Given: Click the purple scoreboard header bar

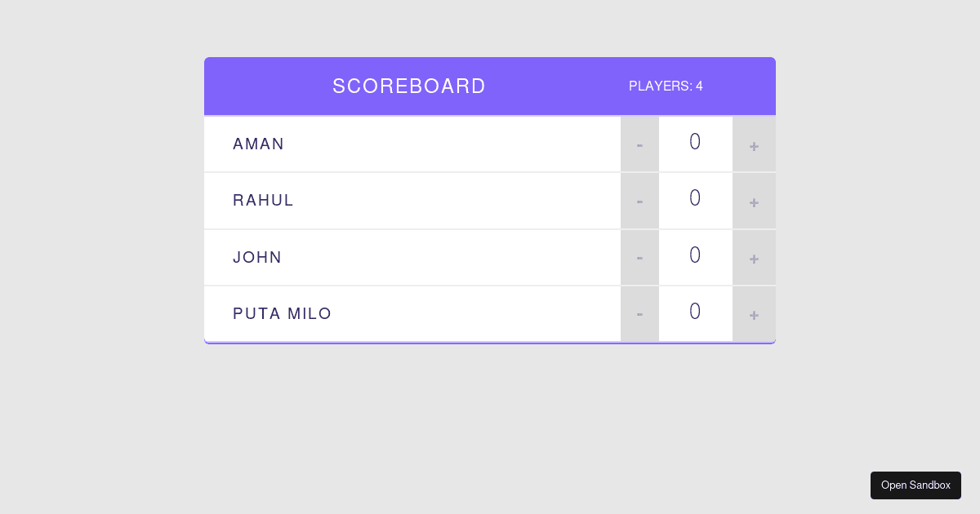Looking at the screenshot, I should click(490, 86).
